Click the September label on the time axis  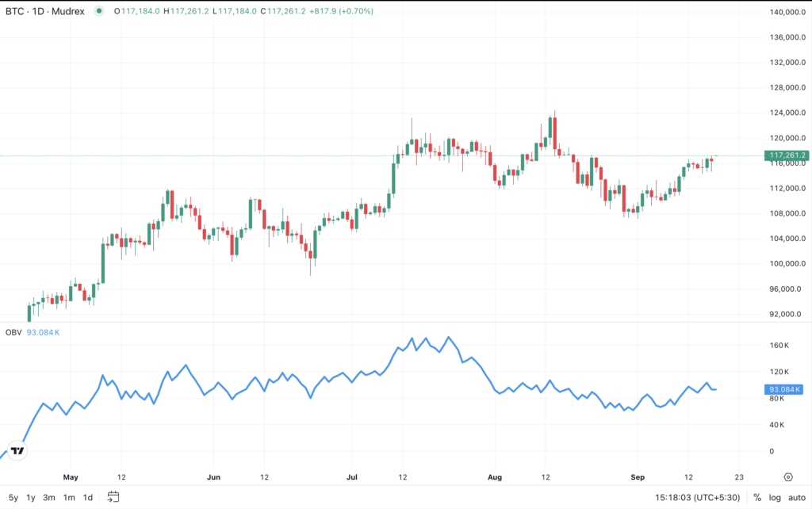tap(638, 477)
